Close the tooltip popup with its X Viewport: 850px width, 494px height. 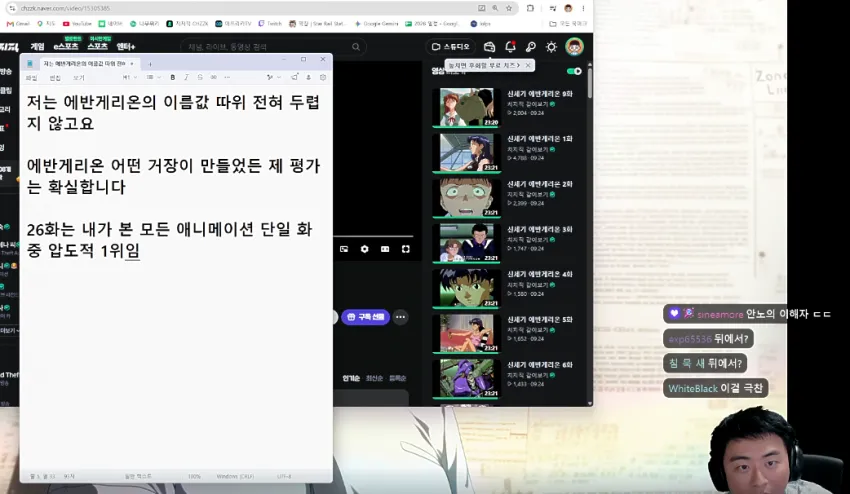click(527, 65)
